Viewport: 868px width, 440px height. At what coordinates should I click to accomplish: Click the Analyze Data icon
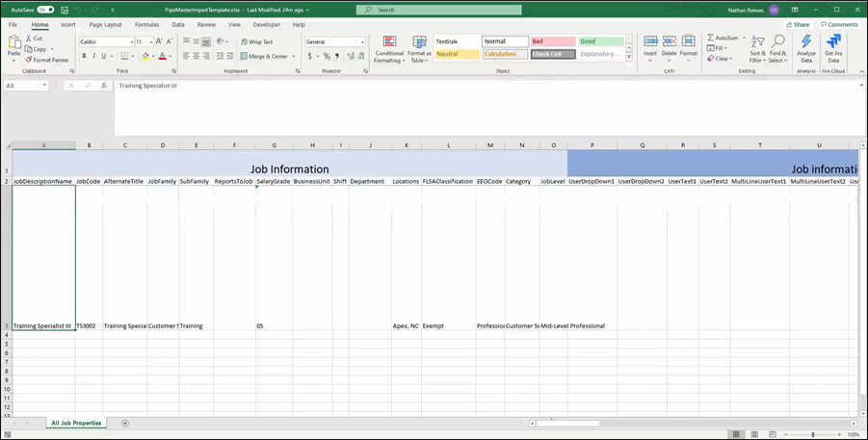click(x=805, y=49)
